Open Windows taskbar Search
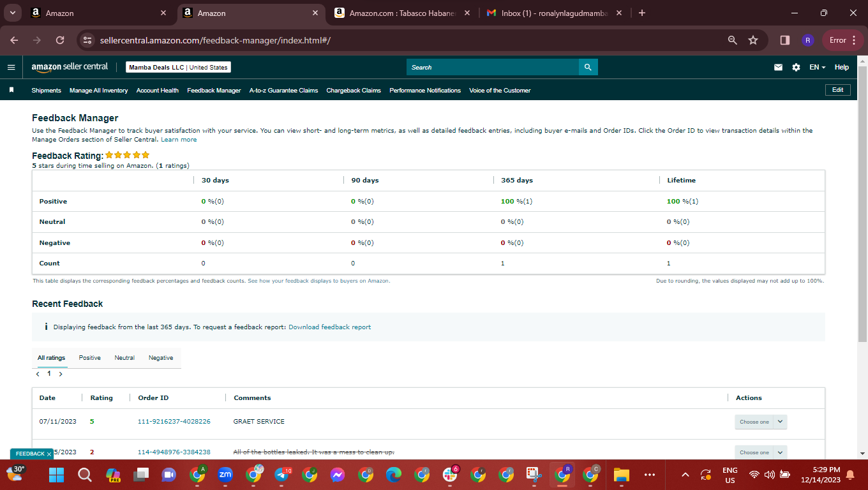 pyautogui.click(x=84, y=475)
